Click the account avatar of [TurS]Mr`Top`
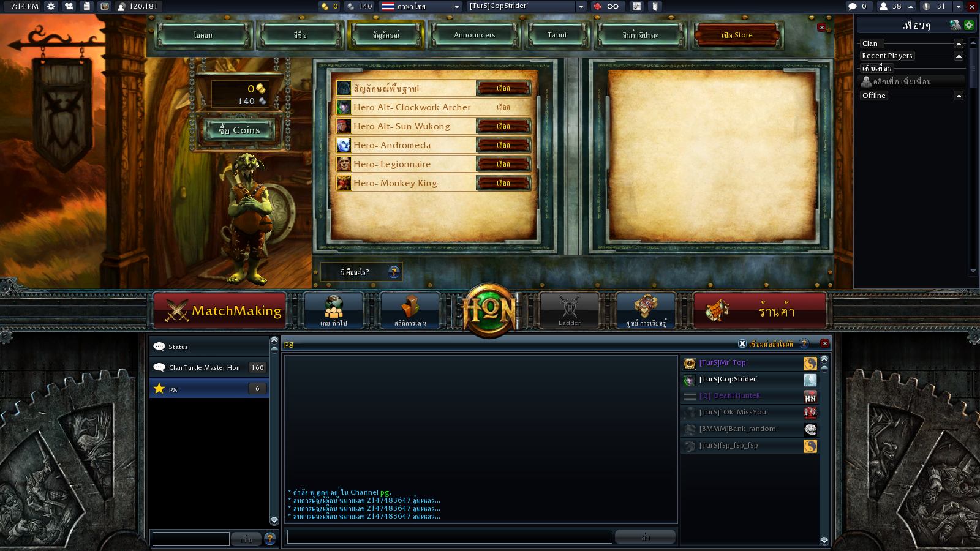The height and width of the screenshot is (551, 980). pyautogui.click(x=690, y=364)
